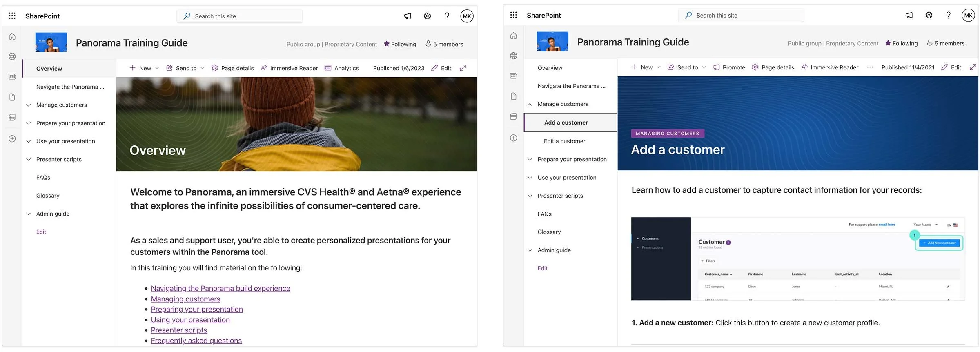Viewport: 980px width, 352px height.
Task: Click Edit link under left window navigation
Action: (41, 232)
